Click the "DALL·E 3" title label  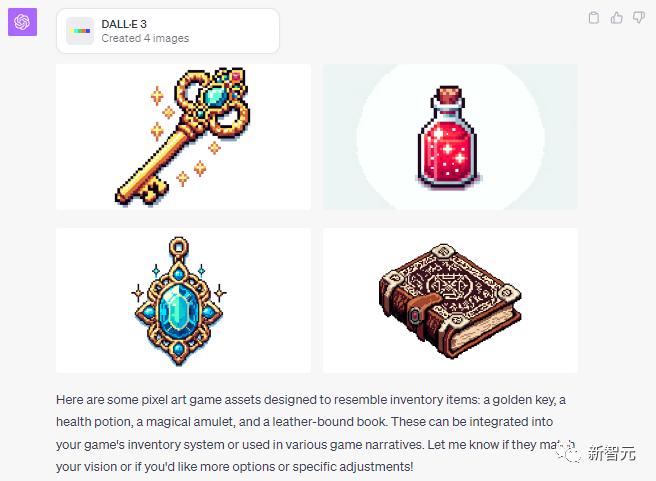[x=124, y=24]
